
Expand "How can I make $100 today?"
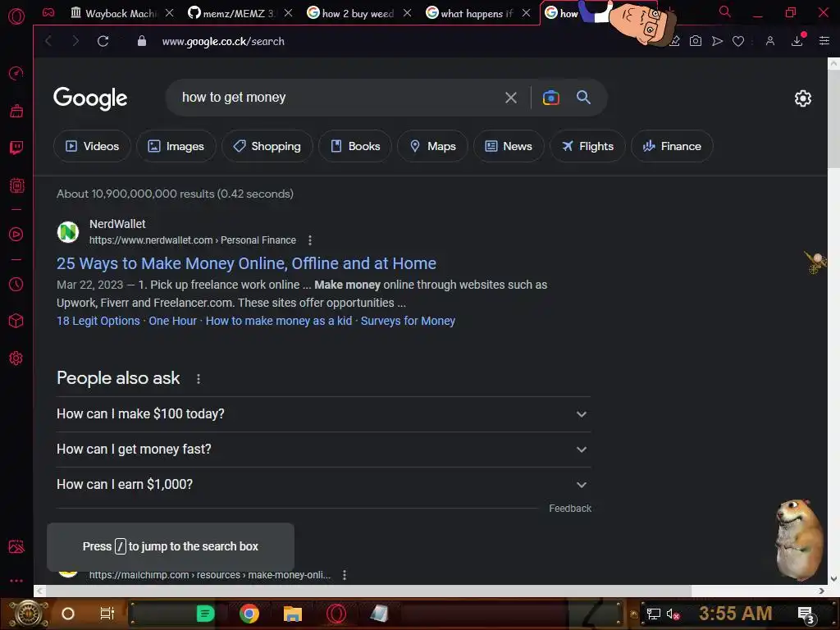click(x=323, y=414)
